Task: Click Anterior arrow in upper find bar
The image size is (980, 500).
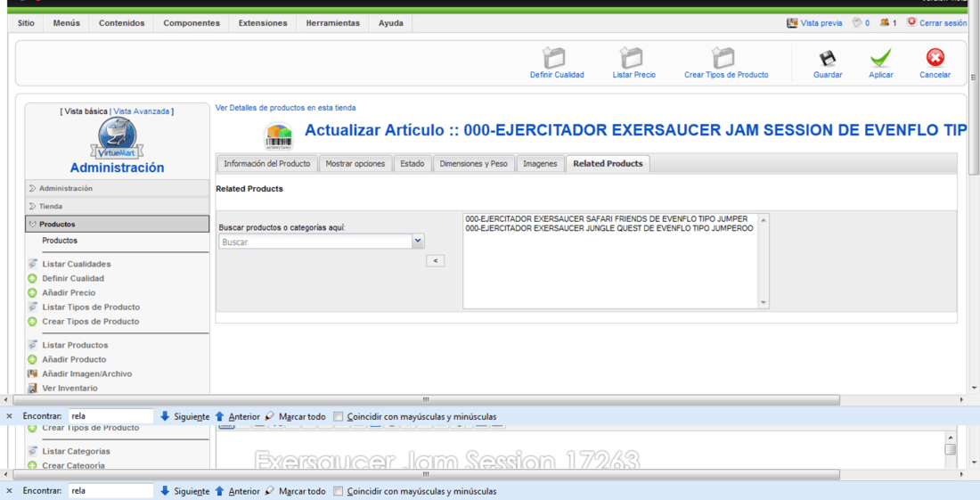Action: click(x=219, y=416)
